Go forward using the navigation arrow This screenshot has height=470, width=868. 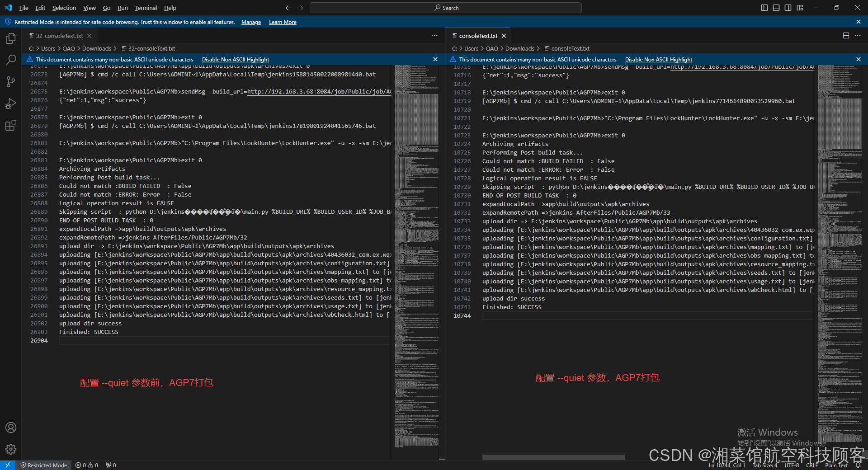(301, 8)
